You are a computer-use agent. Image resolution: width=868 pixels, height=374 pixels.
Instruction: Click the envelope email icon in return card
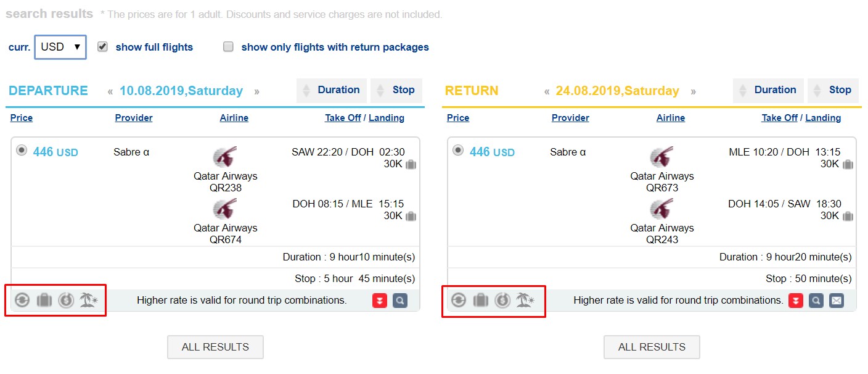837,301
